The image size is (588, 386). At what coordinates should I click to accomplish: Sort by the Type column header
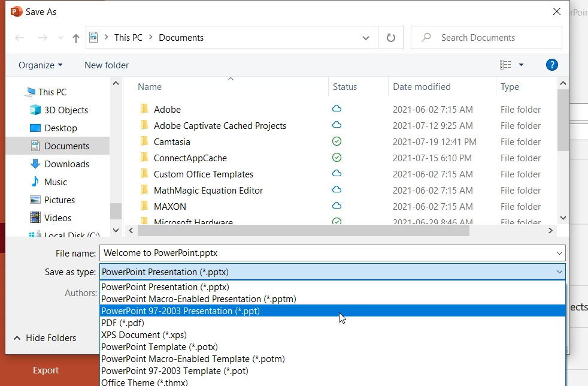[x=510, y=87]
